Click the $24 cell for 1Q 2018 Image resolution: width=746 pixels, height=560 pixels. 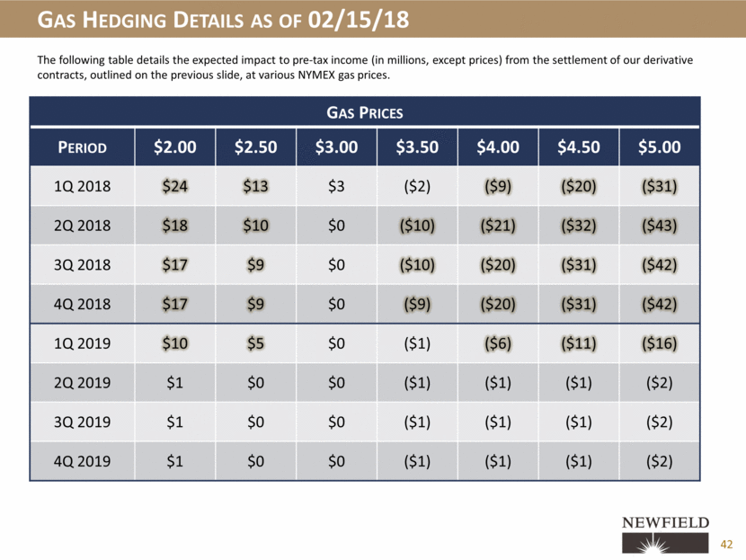[174, 186]
